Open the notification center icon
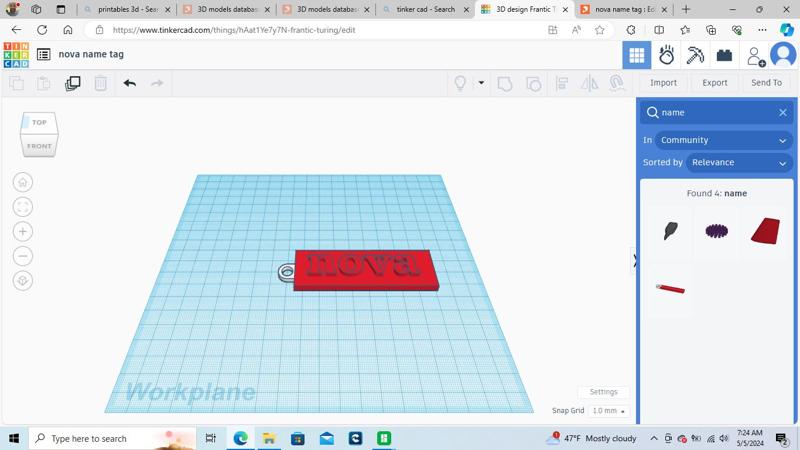 (782, 438)
